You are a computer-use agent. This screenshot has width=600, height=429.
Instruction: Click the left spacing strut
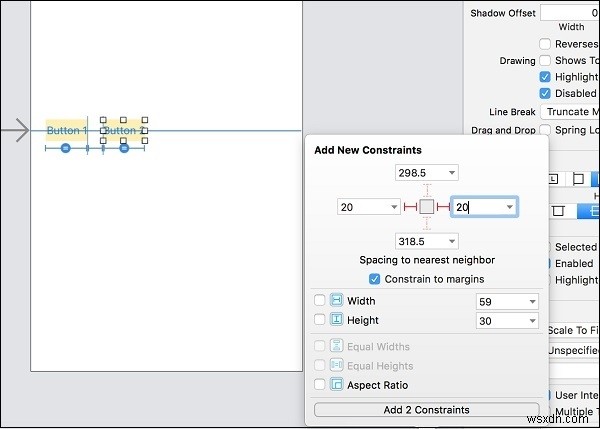point(409,207)
